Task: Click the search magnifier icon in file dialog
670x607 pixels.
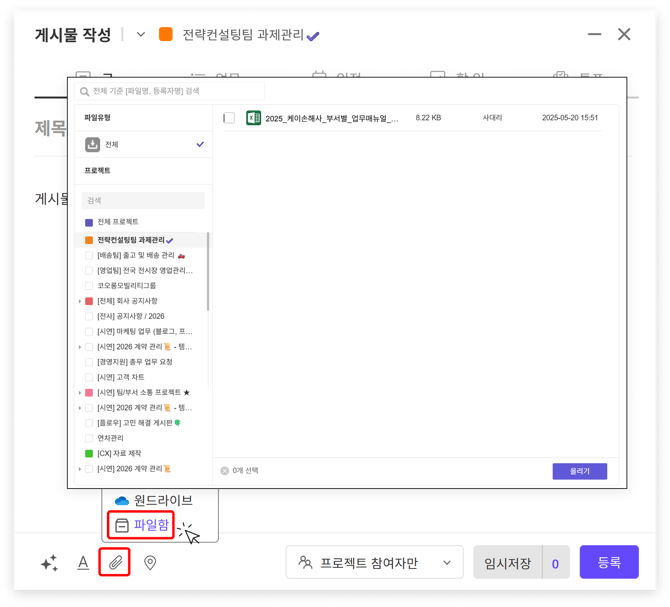Action: pos(84,91)
